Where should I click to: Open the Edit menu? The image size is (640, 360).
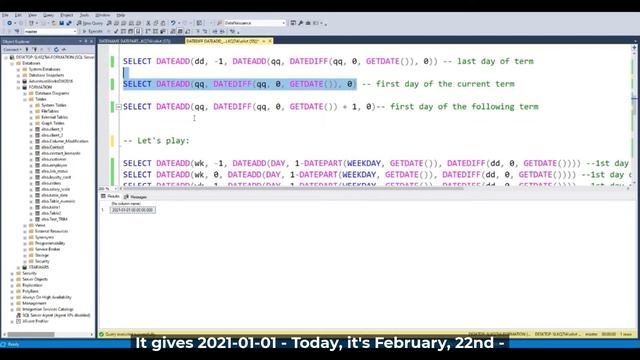click(x=18, y=15)
